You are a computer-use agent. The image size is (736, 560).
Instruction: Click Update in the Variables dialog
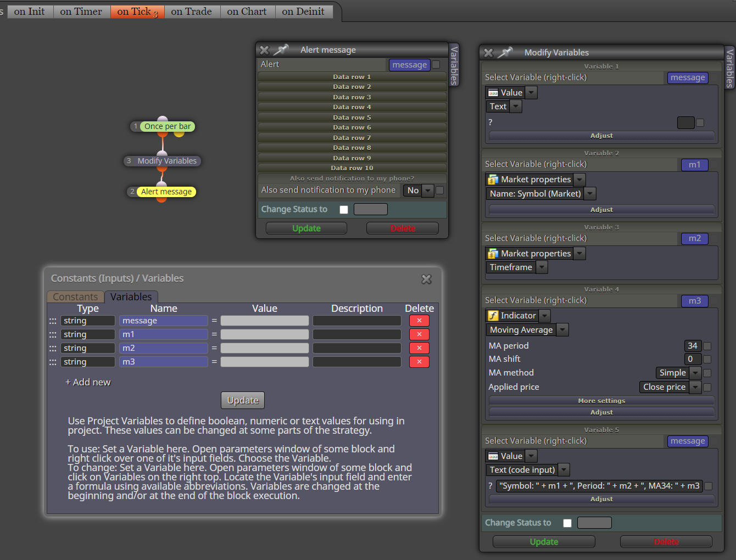pos(243,400)
